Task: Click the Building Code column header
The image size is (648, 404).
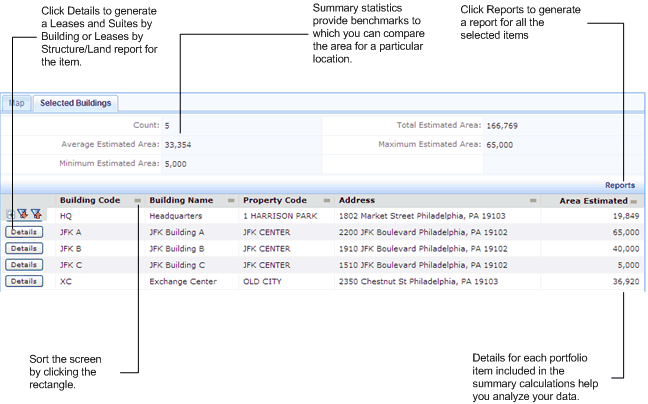Action: pyautogui.click(x=90, y=200)
